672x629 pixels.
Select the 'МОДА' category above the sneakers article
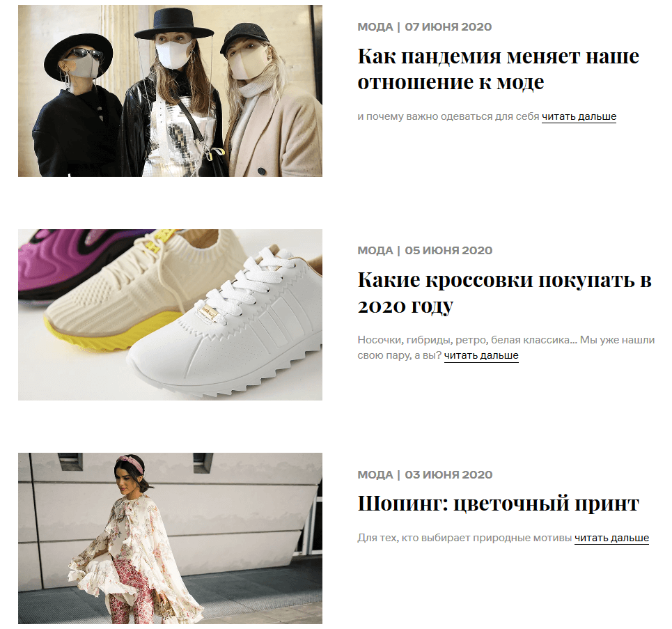(375, 250)
